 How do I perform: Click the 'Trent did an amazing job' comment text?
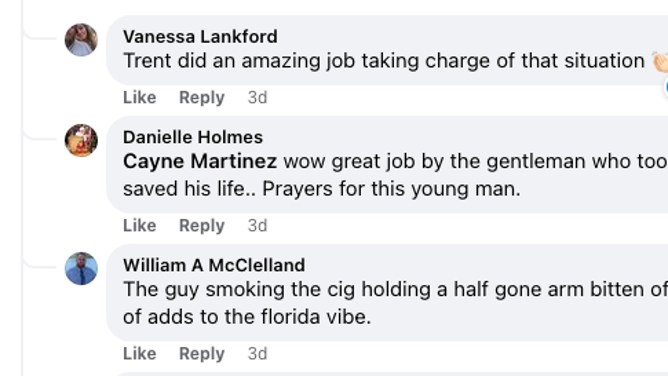tap(239, 61)
